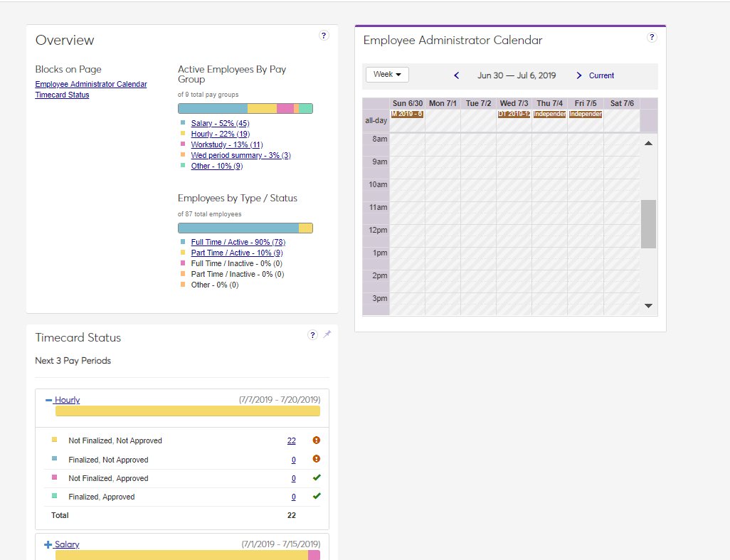Click warning icon for Not Finalized, Not Approved
This screenshot has height=560, width=730.
point(317,440)
